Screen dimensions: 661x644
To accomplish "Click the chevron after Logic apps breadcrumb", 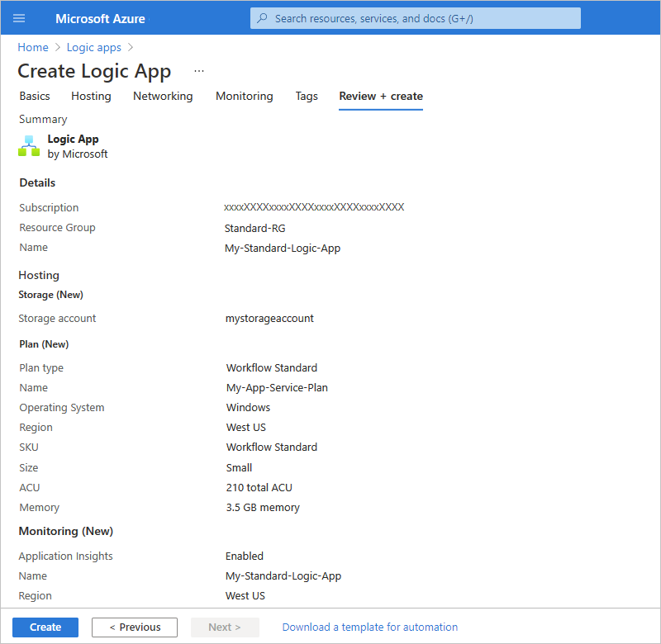I will [131, 47].
